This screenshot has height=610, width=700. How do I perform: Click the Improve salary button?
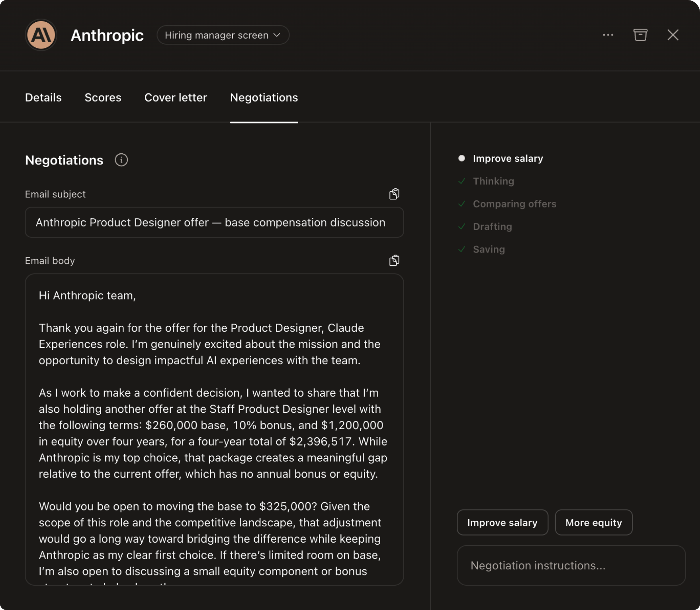click(x=502, y=522)
